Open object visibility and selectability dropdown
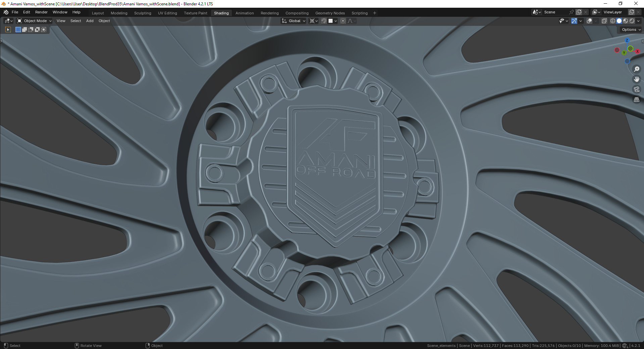 click(x=564, y=21)
